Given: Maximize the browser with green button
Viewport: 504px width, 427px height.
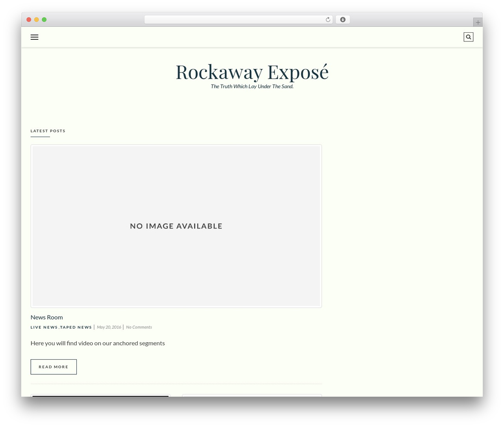Looking at the screenshot, I should 44,20.
